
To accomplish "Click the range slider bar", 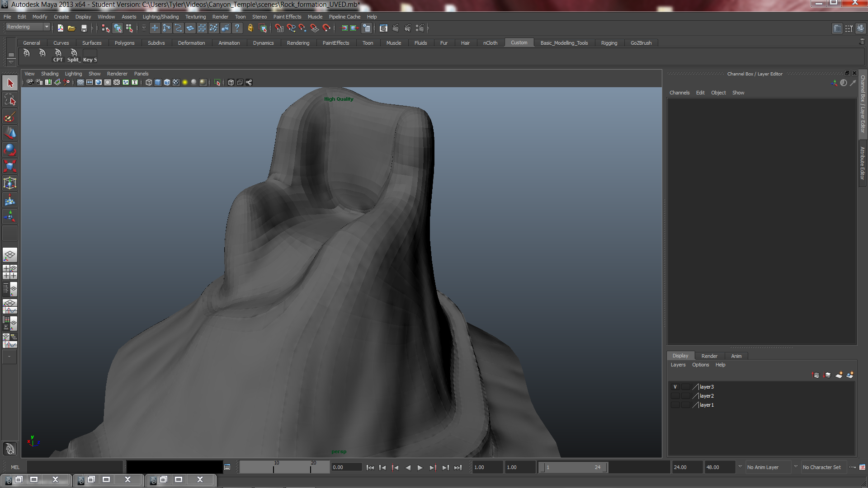I will [x=573, y=467].
